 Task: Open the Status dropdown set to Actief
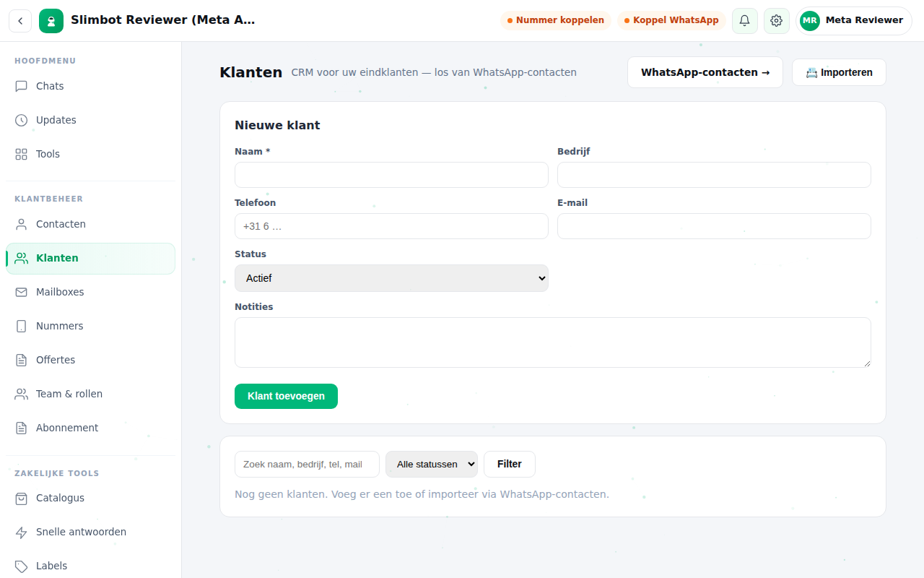point(391,278)
